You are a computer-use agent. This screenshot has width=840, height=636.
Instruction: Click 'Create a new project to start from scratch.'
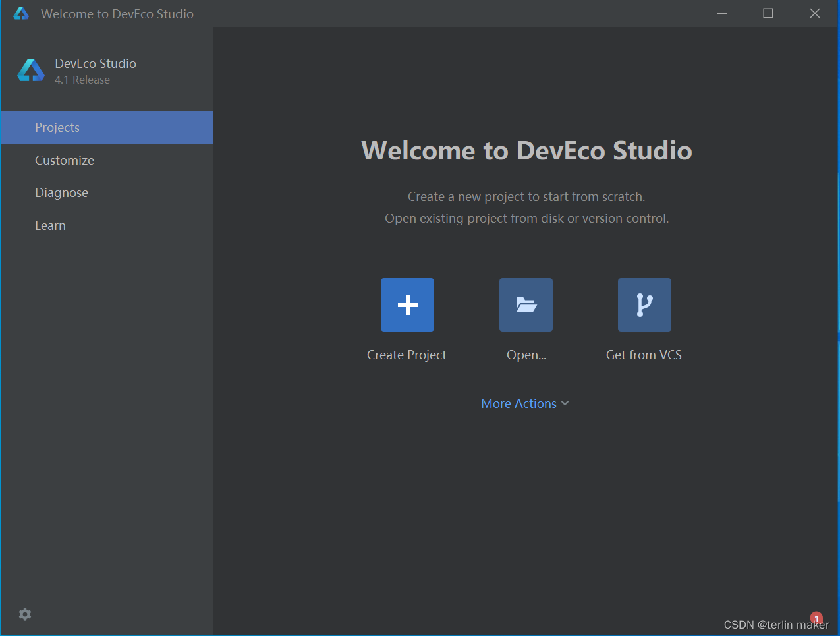pos(526,196)
